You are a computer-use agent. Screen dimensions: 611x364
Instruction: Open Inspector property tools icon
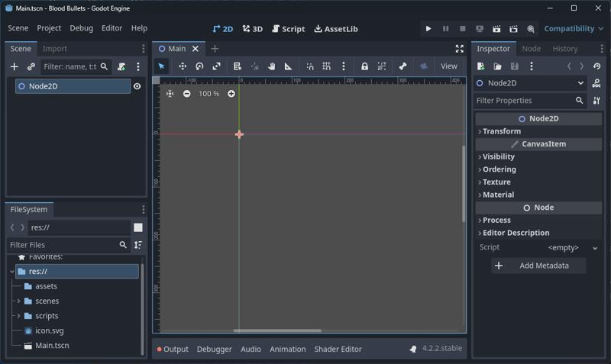(596, 101)
